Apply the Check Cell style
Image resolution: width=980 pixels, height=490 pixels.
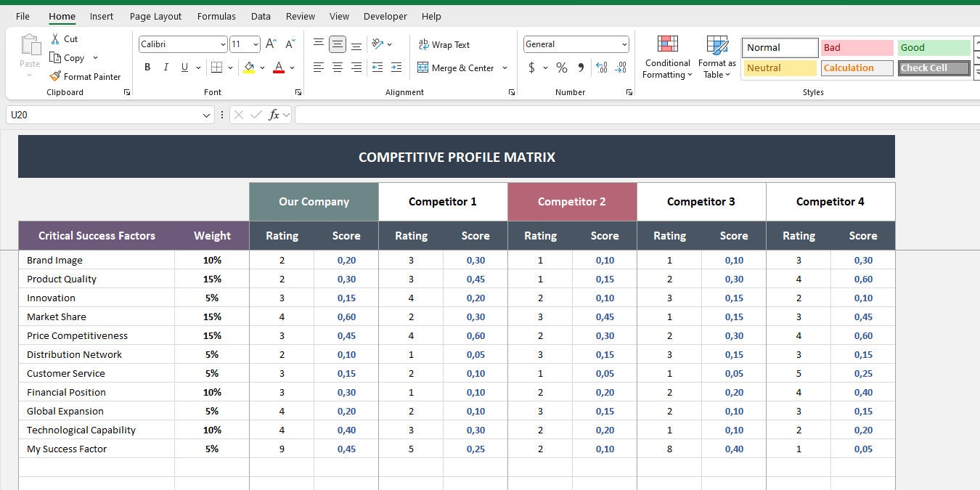coord(934,68)
